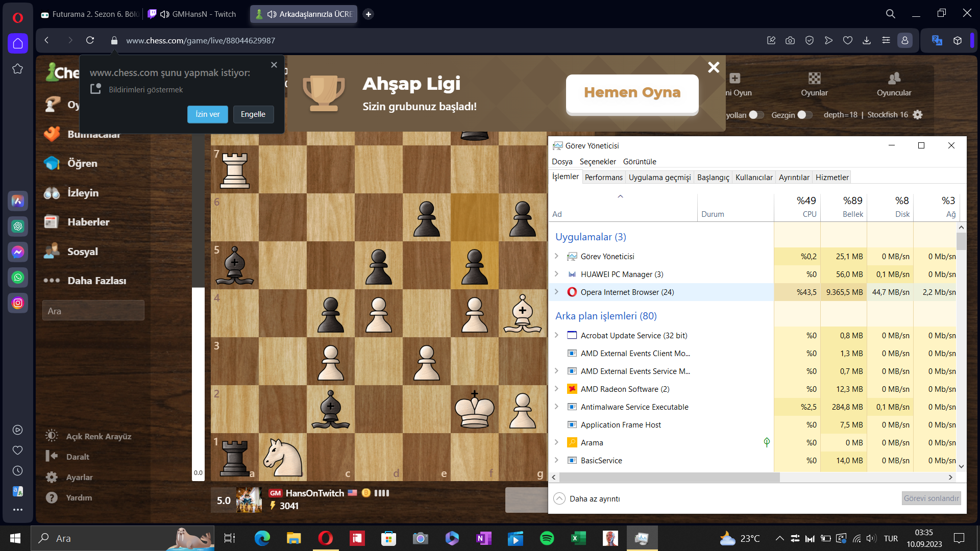Expand the Opera Internet Browser process group
Image resolution: width=980 pixels, height=551 pixels.
[x=557, y=292]
